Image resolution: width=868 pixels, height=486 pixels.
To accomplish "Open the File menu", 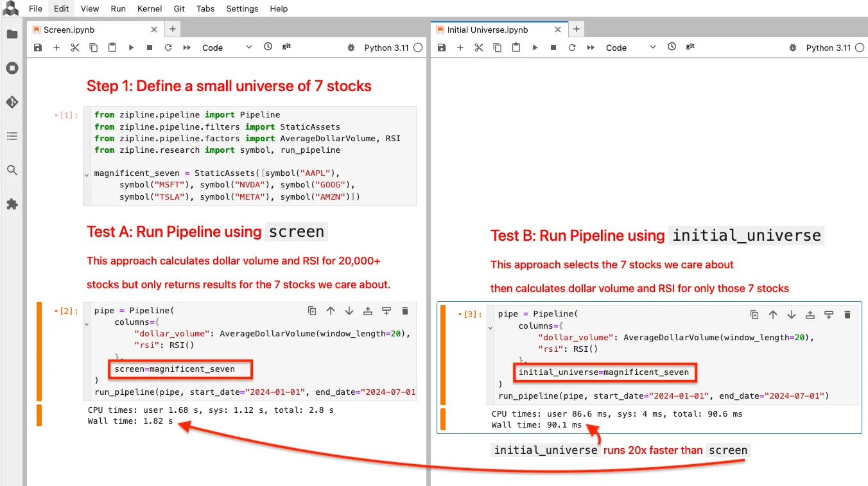I will pos(35,9).
